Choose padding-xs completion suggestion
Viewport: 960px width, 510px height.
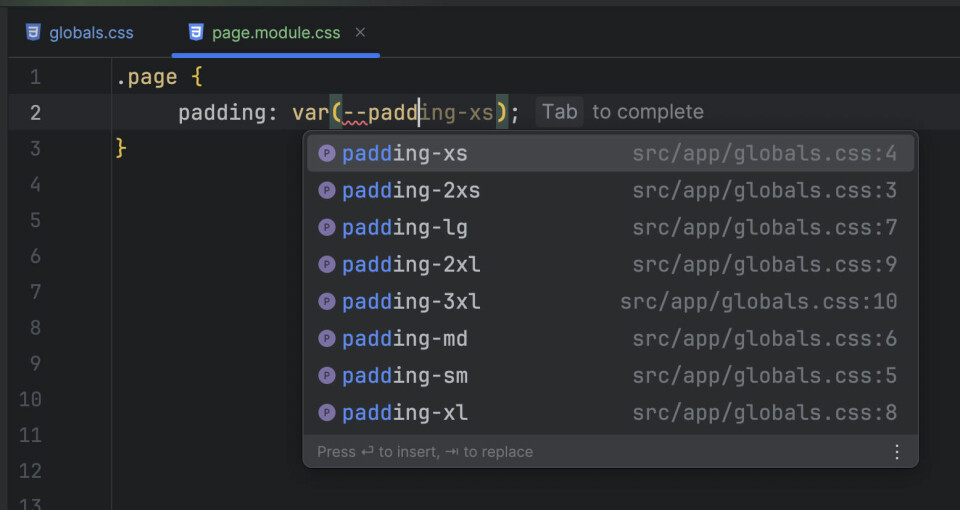pyautogui.click(x=610, y=154)
